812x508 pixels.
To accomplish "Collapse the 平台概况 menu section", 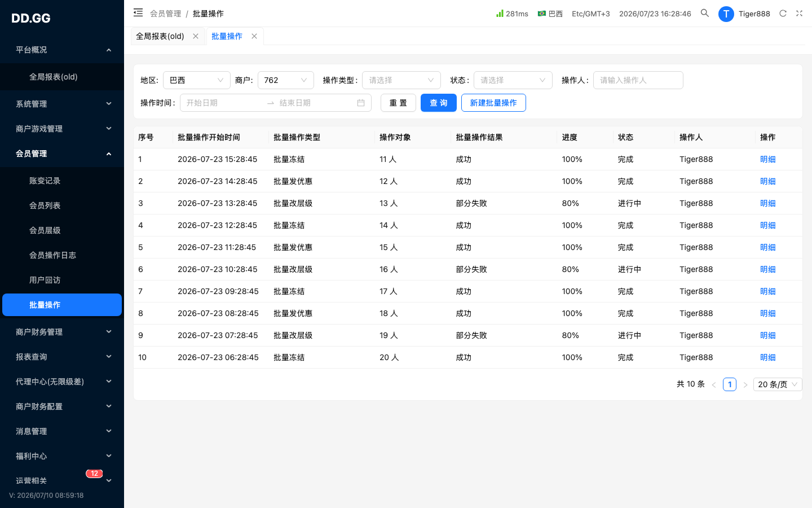I will (x=62, y=50).
